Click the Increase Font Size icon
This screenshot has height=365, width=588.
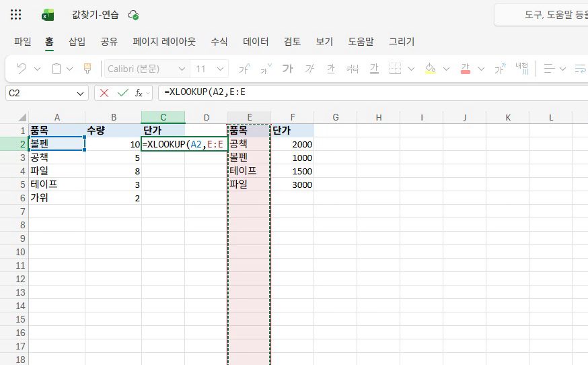point(244,69)
